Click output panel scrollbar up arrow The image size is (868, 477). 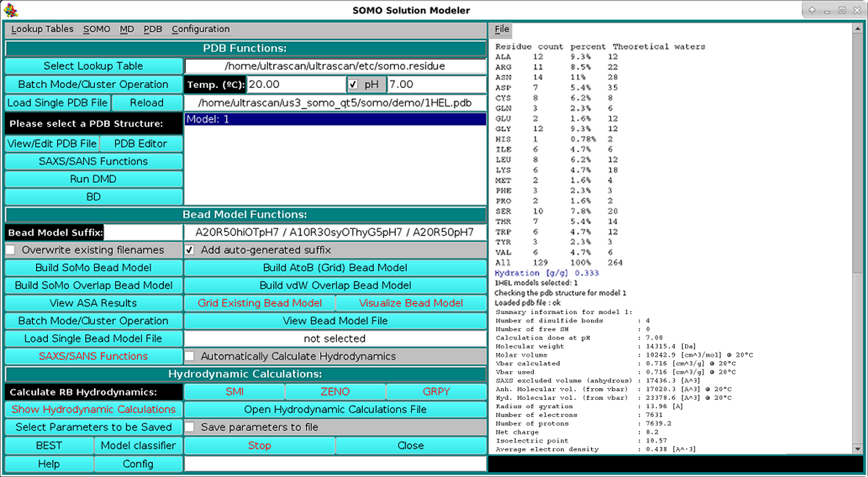click(858, 28)
